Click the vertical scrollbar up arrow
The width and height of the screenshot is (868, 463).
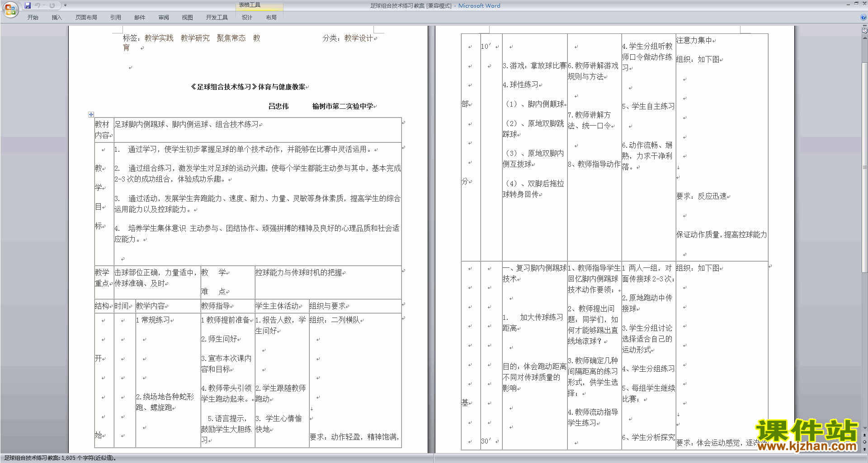tap(865, 38)
